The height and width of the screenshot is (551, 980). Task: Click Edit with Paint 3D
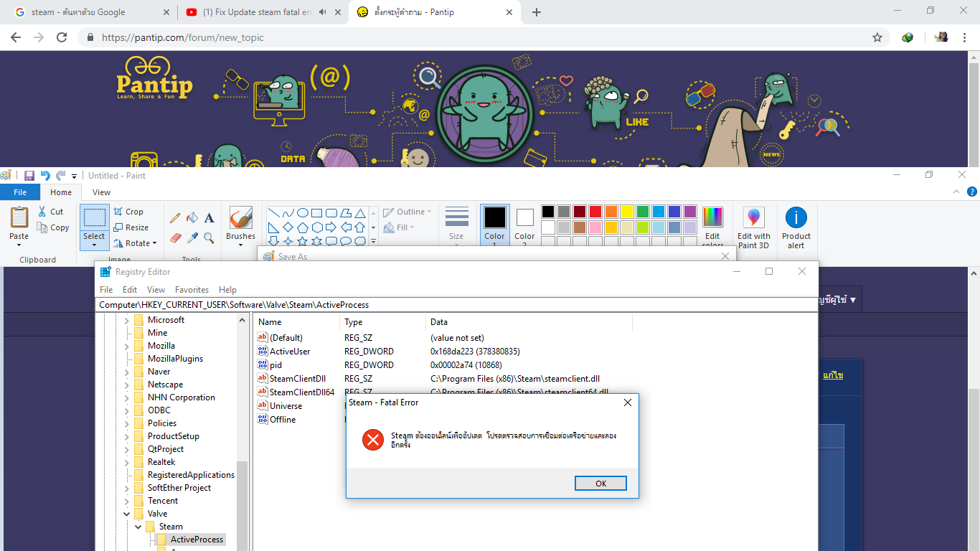point(753,228)
